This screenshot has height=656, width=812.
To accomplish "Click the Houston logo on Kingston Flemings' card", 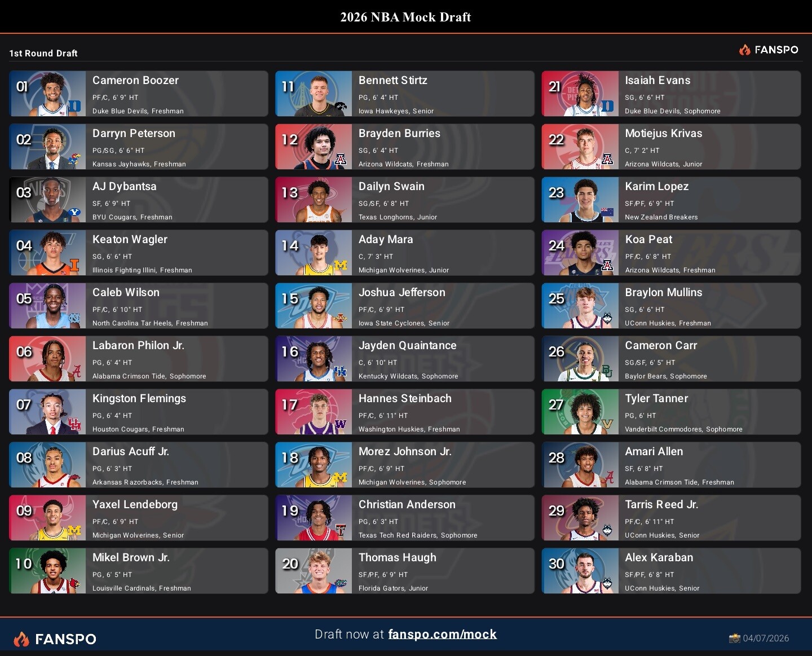I will coord(74,424).
